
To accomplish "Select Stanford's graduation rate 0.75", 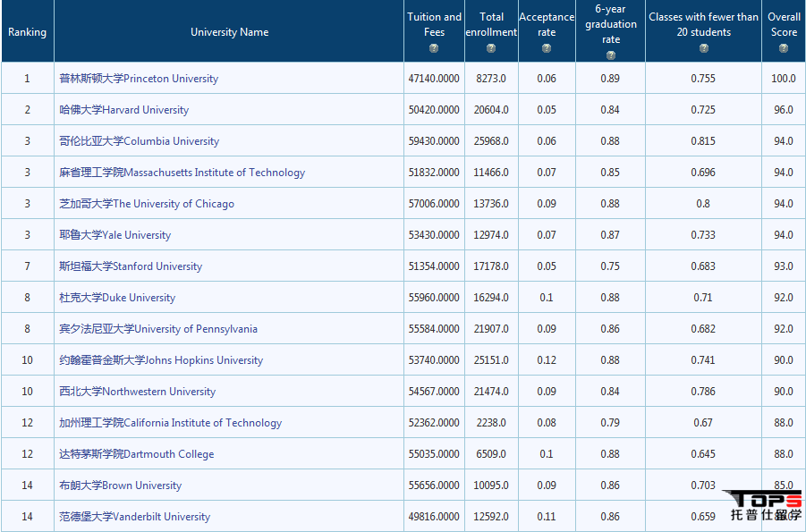I will click(x=610, y=266).
